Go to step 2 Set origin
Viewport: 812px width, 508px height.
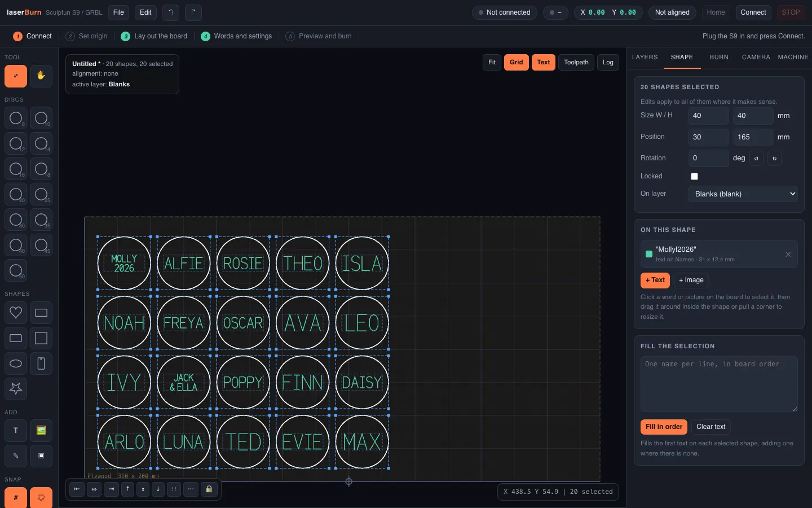[x=86, y=36]
